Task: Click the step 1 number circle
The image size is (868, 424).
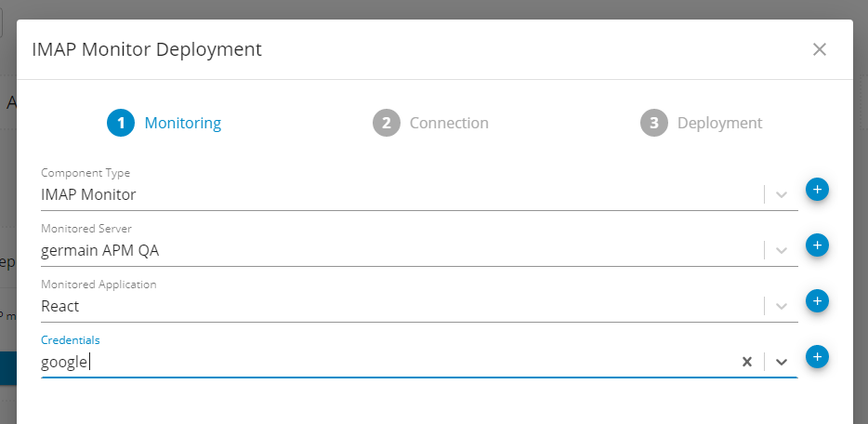Action: [x=121, y=123]
